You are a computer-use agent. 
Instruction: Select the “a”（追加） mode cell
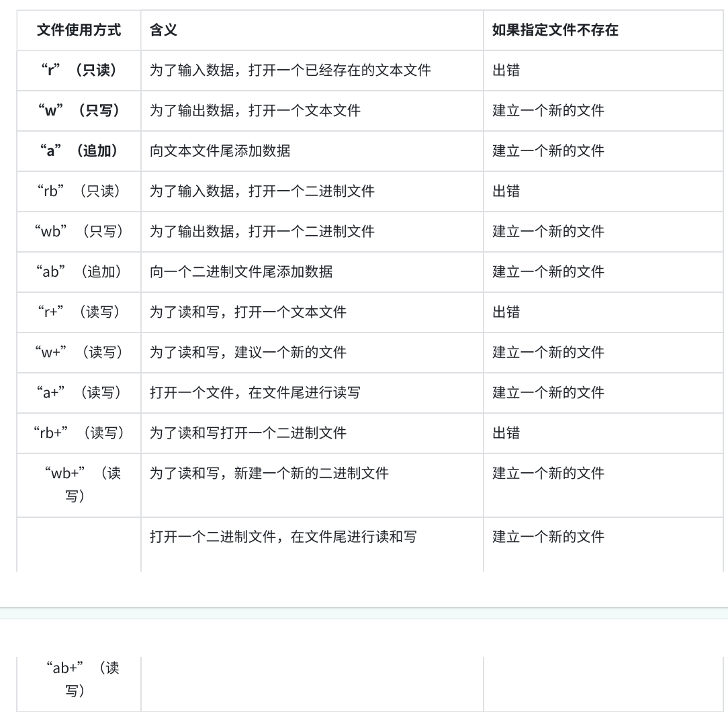(79, 151)
